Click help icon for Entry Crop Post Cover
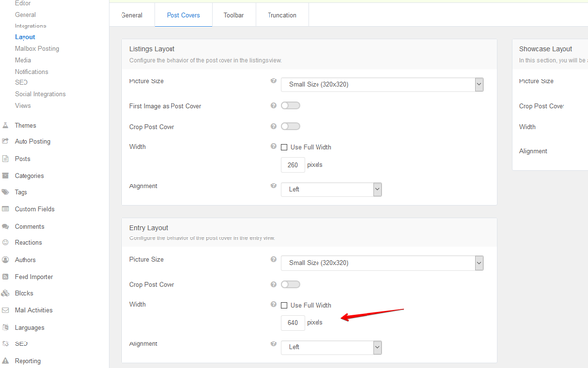588x368 pixels. point(273,284)
